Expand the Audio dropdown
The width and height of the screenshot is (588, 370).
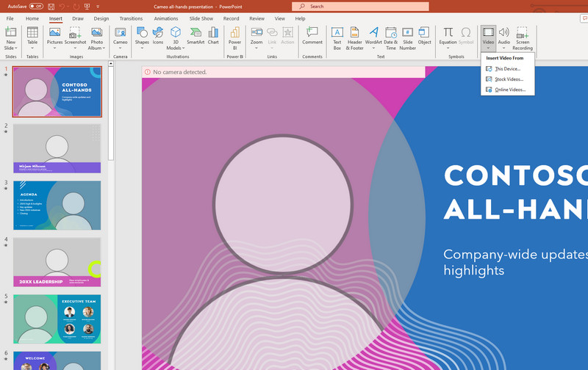[503, 48]
